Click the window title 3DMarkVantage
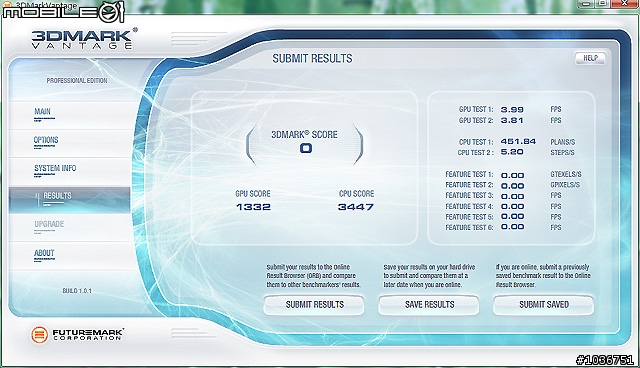The image size is (640, 368). click(46, 6)
